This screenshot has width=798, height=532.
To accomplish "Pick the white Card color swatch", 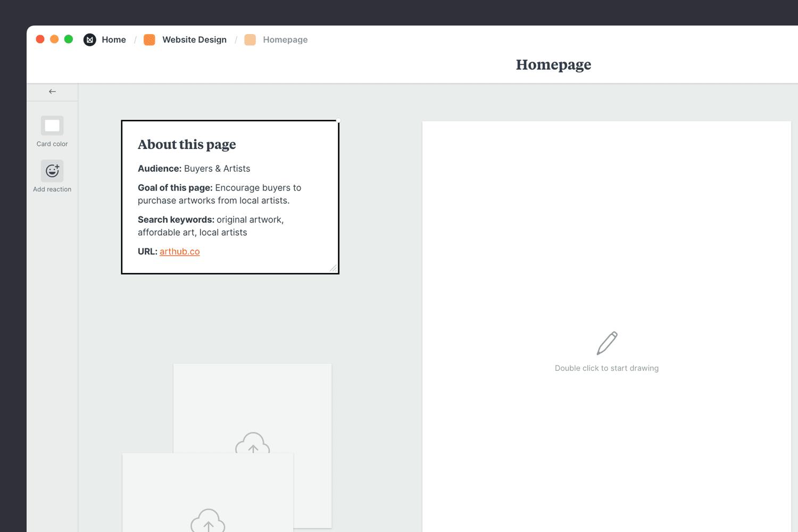I will point(52,126).
